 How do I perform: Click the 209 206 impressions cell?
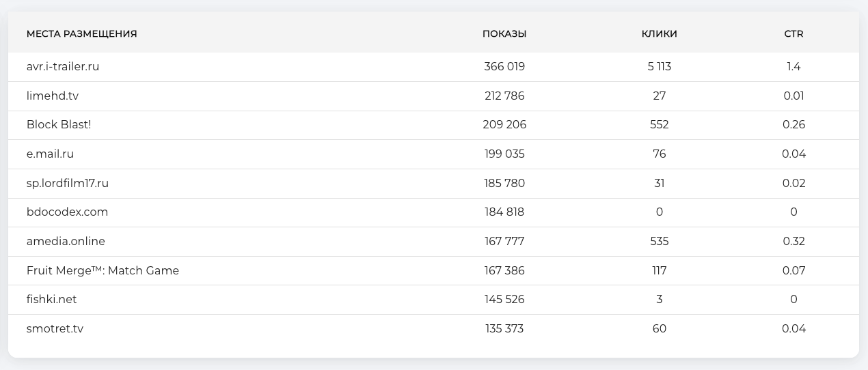[504, 125]
